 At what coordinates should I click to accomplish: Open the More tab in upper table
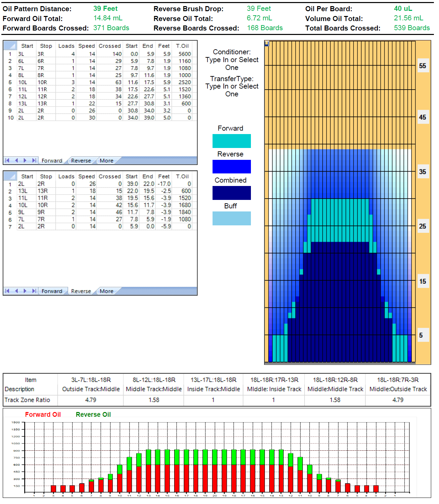(106, 161)
